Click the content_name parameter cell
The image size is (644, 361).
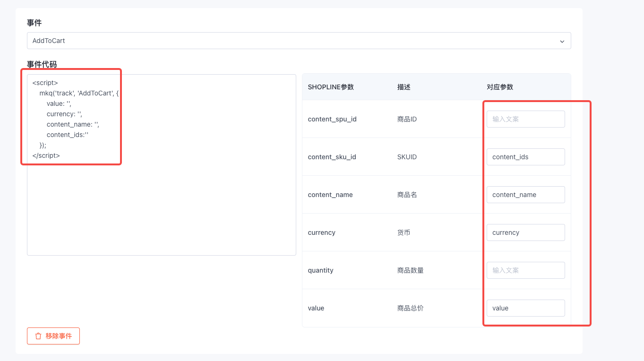[x=330, y=195]
